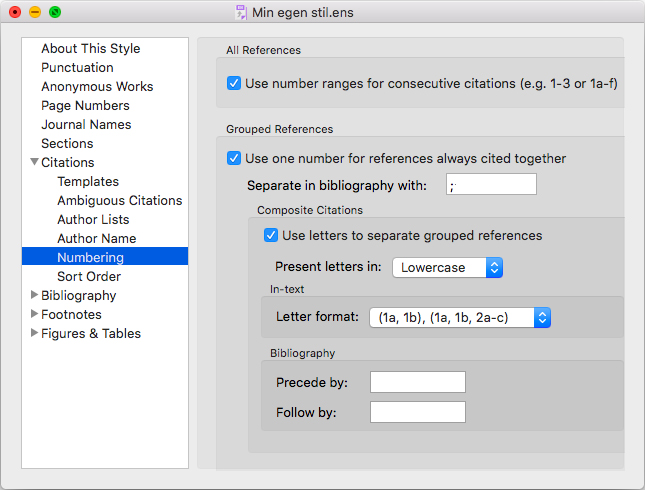Open Author Lists settings

pos(93,219)
